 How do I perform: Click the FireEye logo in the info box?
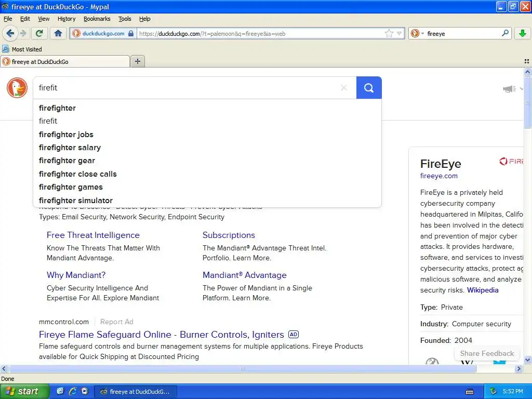(x=511, y=162)
